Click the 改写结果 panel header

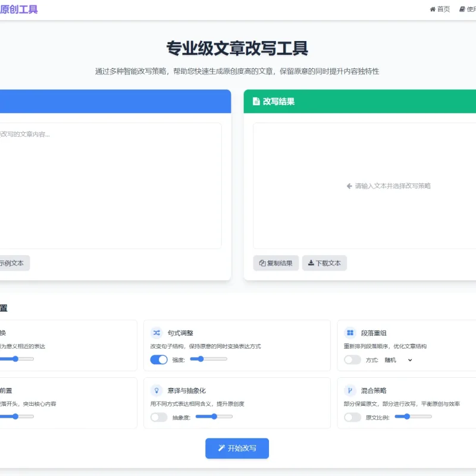[360, 101]
